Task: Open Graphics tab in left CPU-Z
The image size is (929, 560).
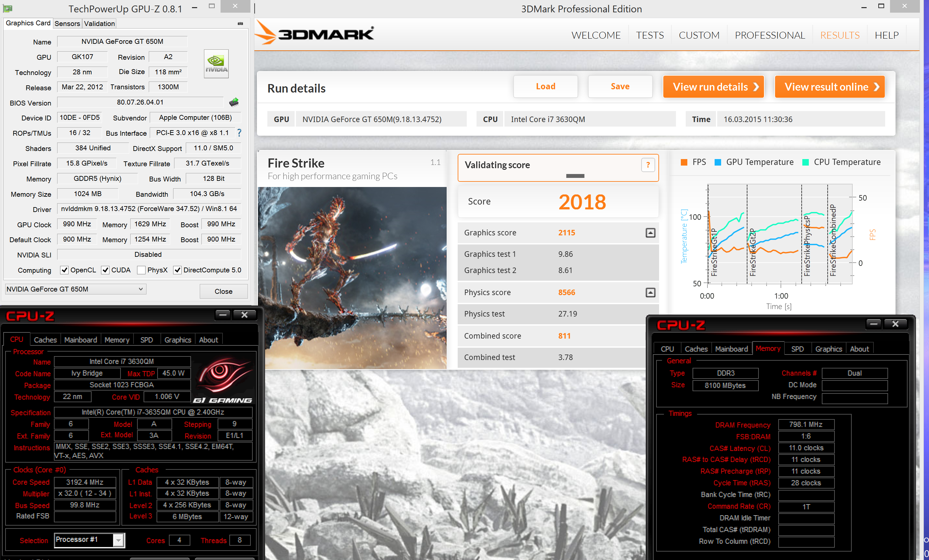Action: coord(178,340)
